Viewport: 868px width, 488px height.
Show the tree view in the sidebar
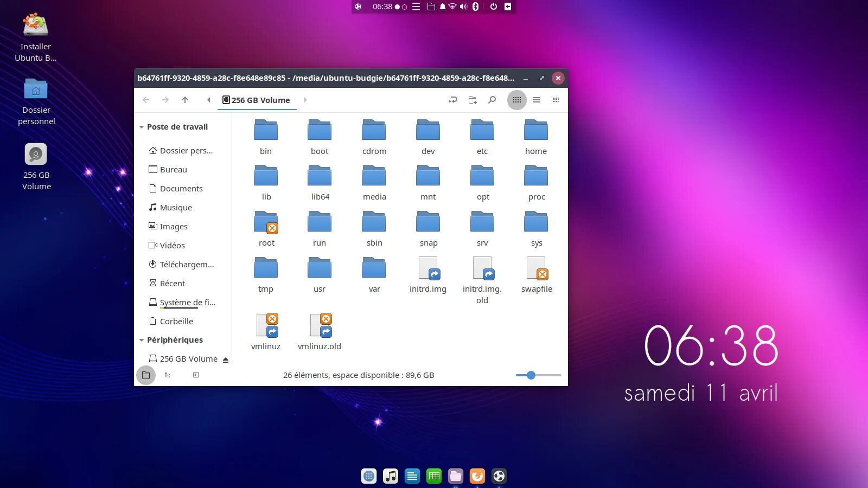pos(168,375)
